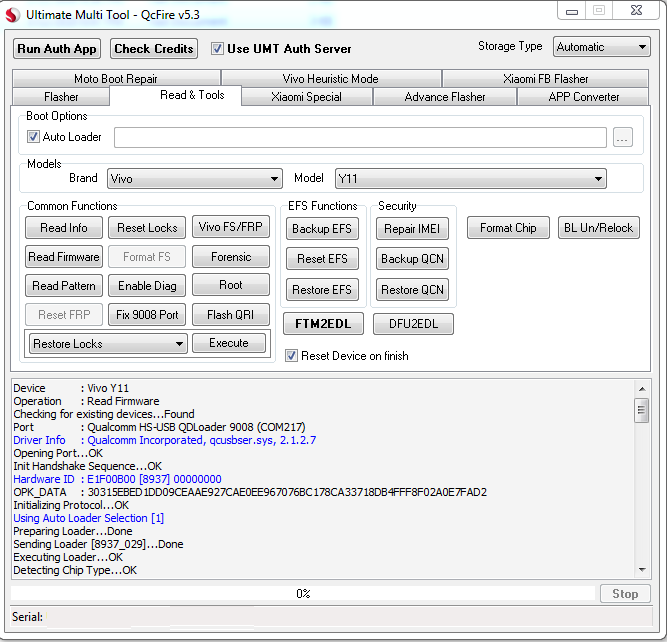Click the log scrollbar thumb
The width and height of the screenshot is (667, 642).
tap(641, 410)
